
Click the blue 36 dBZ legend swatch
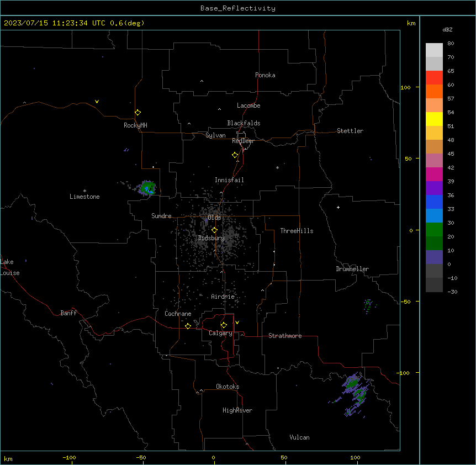point(434,202)
